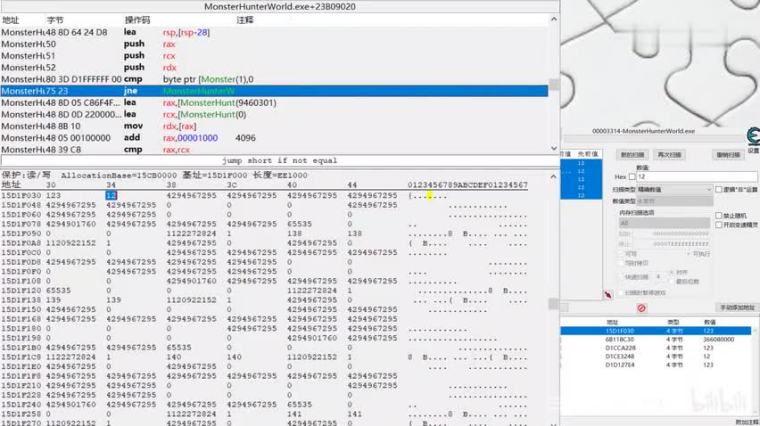The image size is (760, 426).
Task: Click the 字节 bytes column header
Action: pos(55,20)
